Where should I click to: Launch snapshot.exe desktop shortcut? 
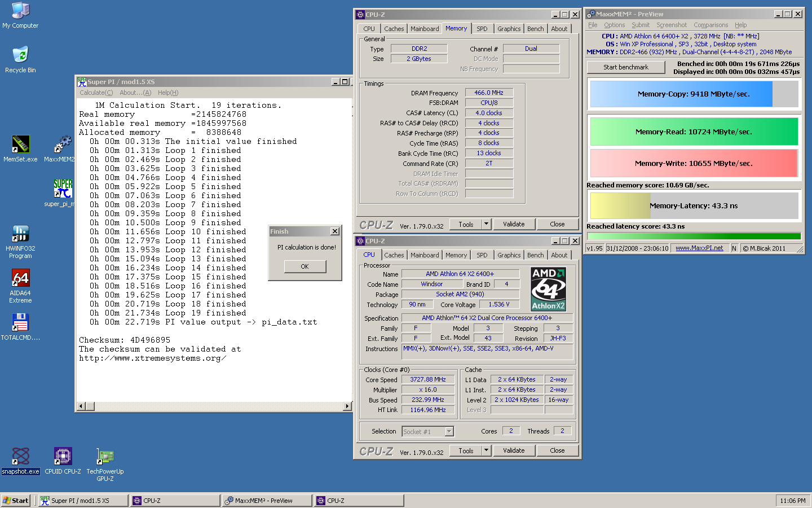(x=20, y=461)
